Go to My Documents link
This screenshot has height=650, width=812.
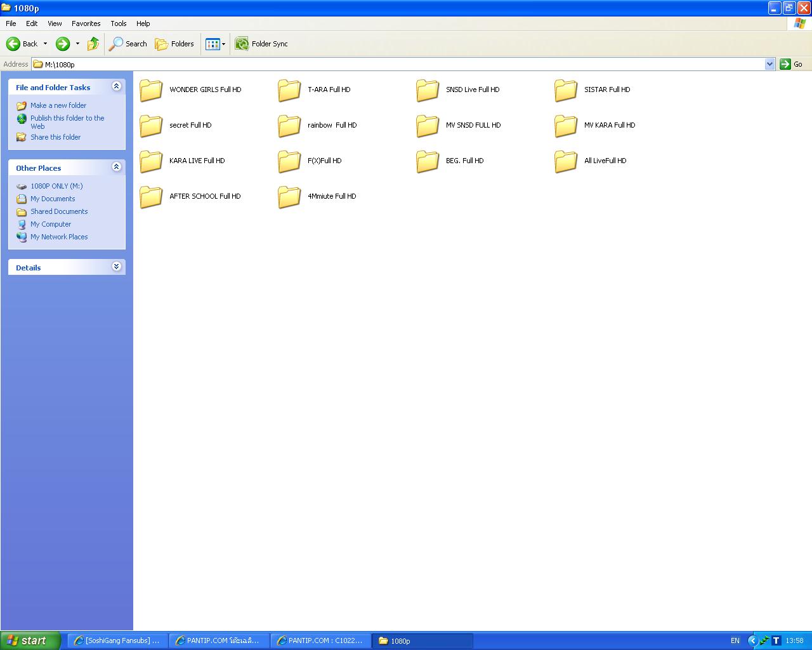[53, 199]
